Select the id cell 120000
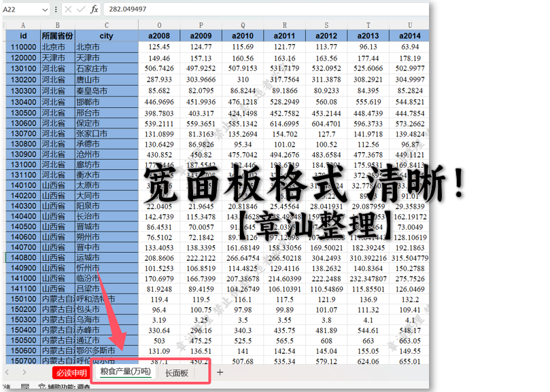This screenshot has width=550, height=392. 23,58
